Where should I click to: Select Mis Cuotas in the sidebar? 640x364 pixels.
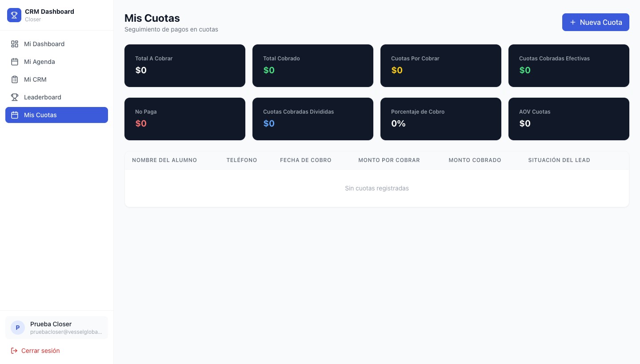[x=40, y=115]
